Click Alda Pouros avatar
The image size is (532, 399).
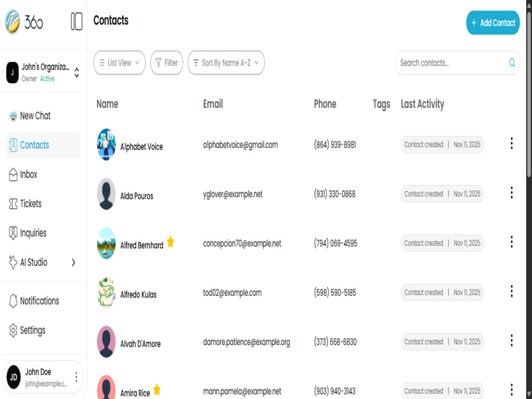pyautogui.click(x=106, y=194)
